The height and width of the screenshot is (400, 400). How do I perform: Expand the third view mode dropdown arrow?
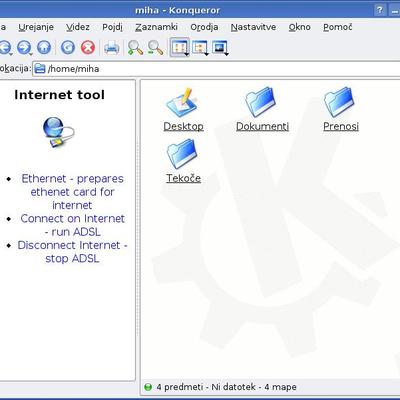(x=226, y=54)
